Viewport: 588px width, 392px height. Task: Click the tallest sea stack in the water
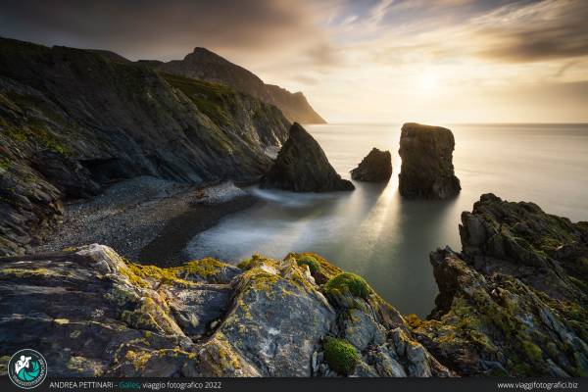[427, 160]
